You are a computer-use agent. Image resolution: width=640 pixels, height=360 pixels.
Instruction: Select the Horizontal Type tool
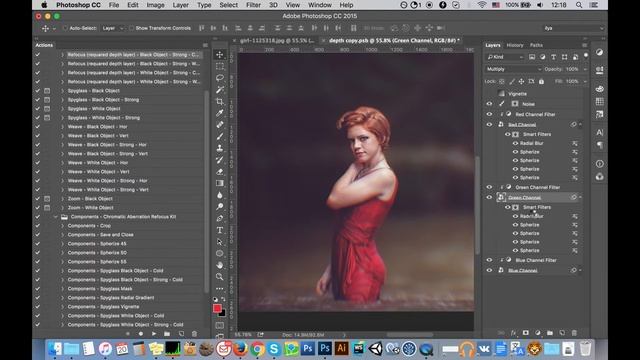220,230
